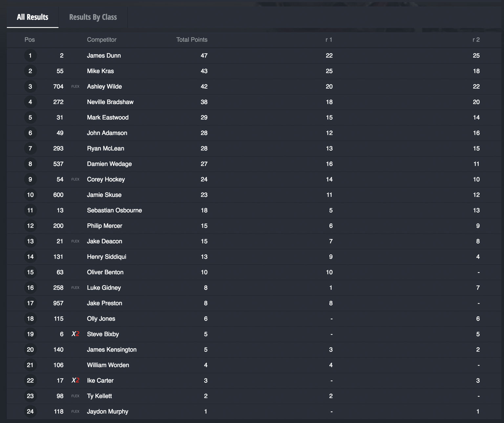Click the FLEX badge beside Luke Gidney
Screen dimensions: 504x423
point(75,288)
